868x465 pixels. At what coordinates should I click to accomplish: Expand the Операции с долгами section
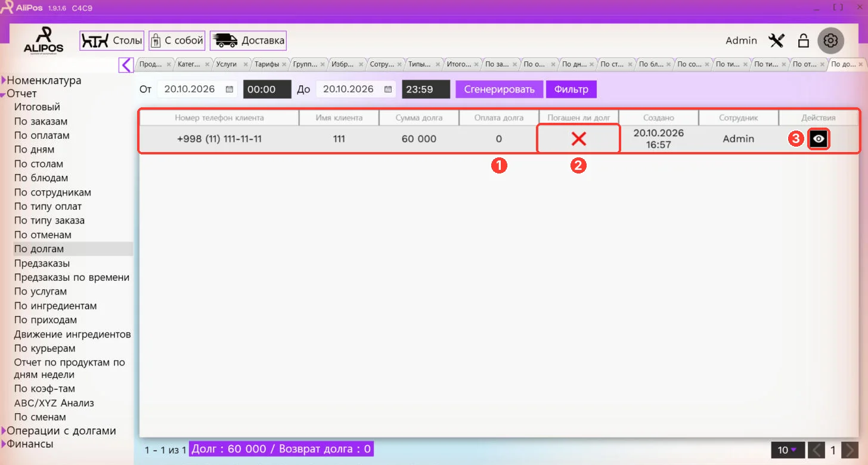pyautogui.click(x=4, y=431)
